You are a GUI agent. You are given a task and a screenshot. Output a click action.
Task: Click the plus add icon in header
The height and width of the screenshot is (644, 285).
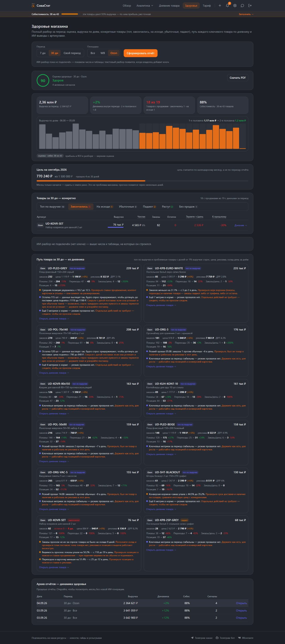tap(220, 6)
